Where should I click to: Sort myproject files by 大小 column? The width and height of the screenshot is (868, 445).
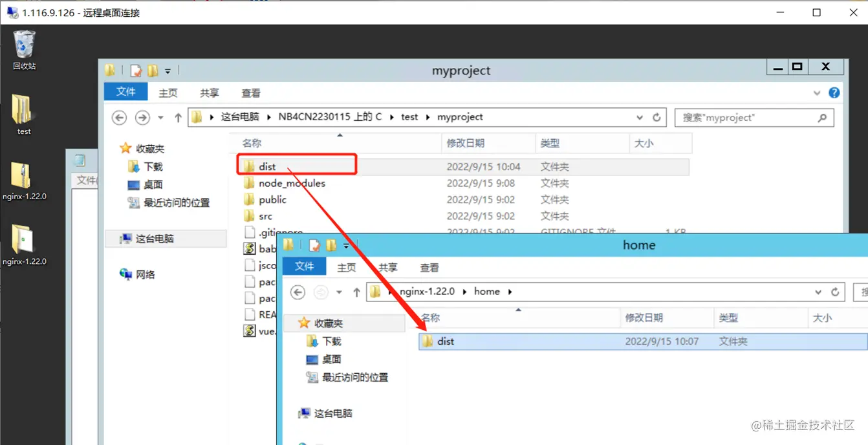click(660, 144)
